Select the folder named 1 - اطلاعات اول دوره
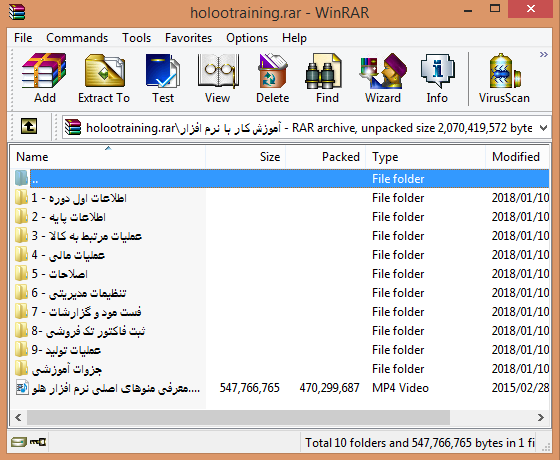560x460 pixels. (79, 198)
